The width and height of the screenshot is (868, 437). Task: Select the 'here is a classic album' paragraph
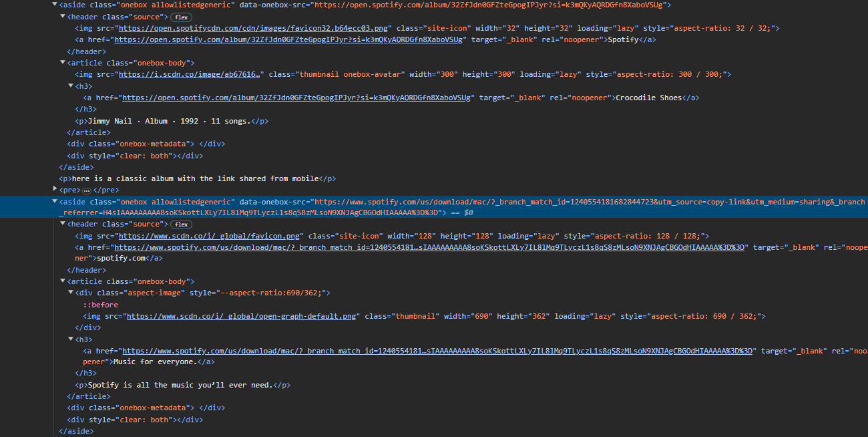[197, 178]
